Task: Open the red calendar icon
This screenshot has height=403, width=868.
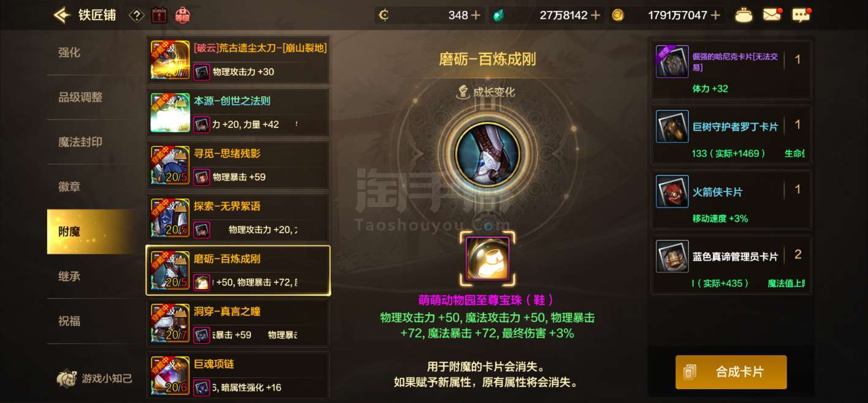Action: (x=159, y=15)
